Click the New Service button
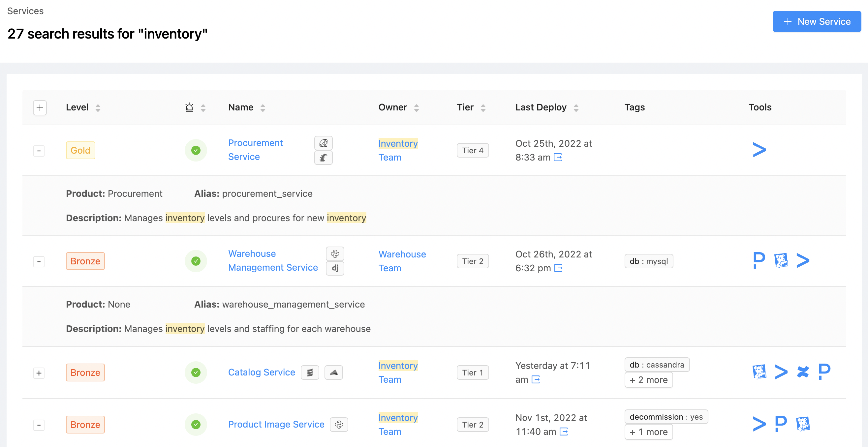 [817, 21]
